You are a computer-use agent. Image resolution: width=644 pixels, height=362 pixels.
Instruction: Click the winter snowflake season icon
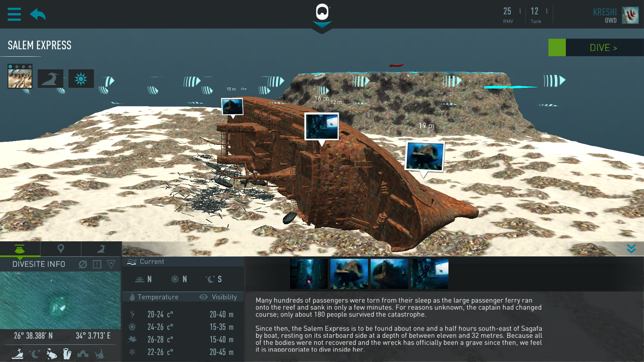click(132, 352)
